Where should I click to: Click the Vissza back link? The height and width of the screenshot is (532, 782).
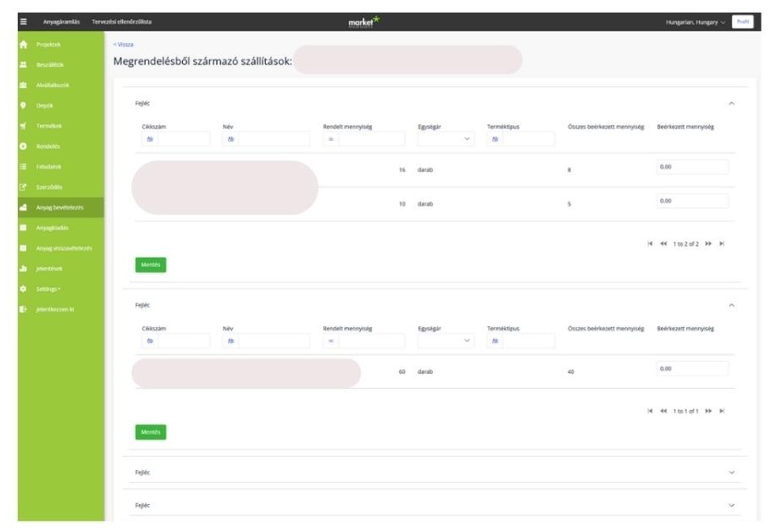[123, 44]
